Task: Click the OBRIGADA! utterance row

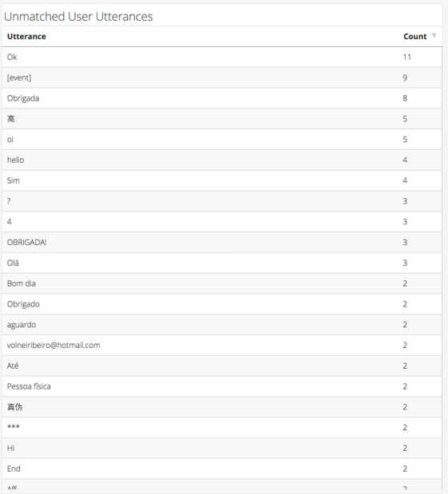Action: click(x=222, y=243)
